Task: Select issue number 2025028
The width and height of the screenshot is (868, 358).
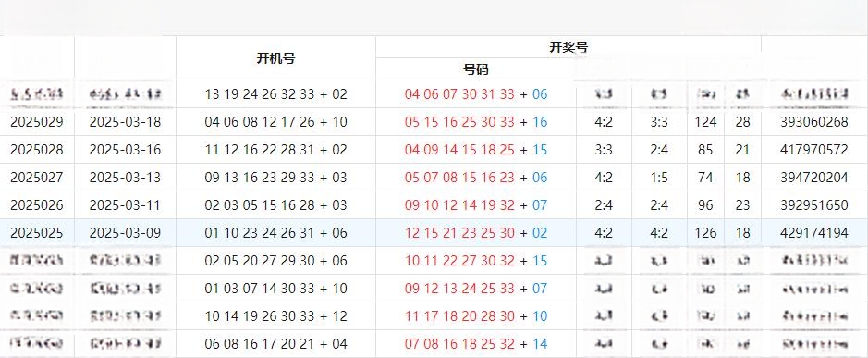Action: tap(37, 150)
